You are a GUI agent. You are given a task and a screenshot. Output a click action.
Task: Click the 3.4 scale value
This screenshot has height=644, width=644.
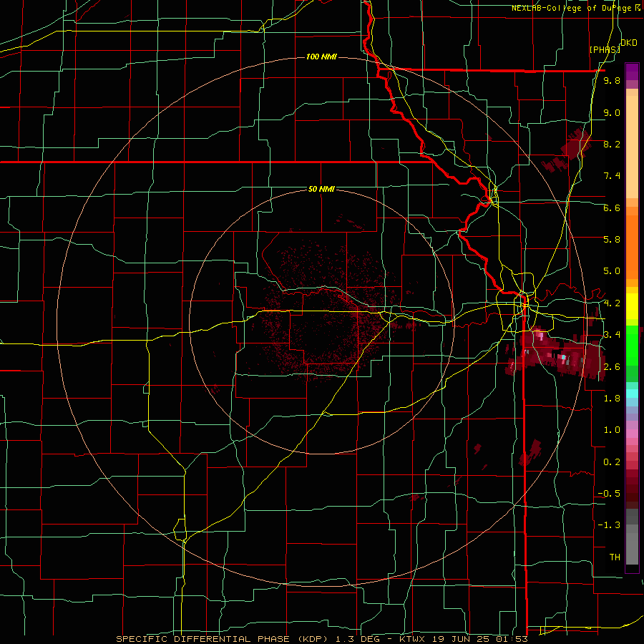612,334
